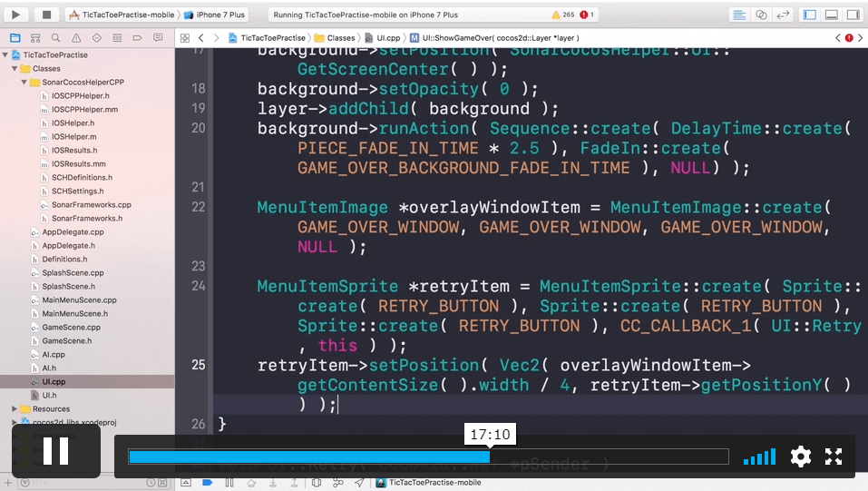Image resolution: width=868 pixels, height=491 pixels.
Task: Pause the video with the pause button
Action: [x=56, y=451]
